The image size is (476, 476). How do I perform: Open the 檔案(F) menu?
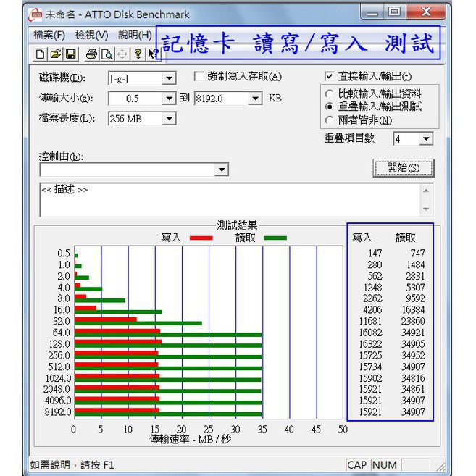click(49, 35)
